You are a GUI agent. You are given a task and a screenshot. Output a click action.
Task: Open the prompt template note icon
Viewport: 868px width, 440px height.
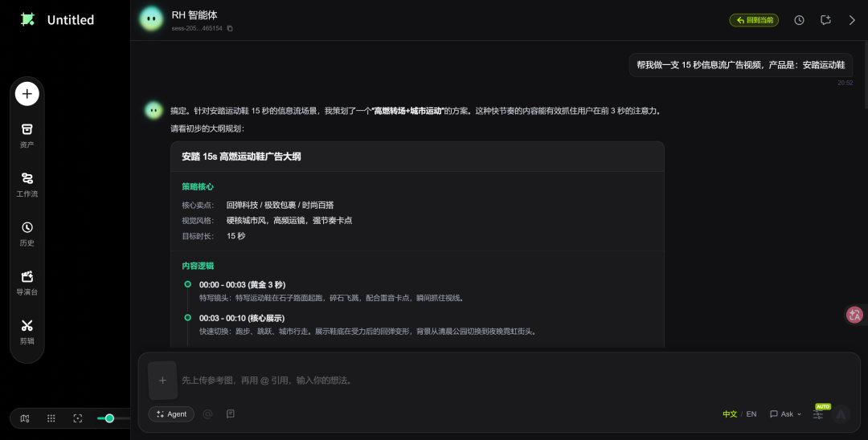click(x=231, y=414)
